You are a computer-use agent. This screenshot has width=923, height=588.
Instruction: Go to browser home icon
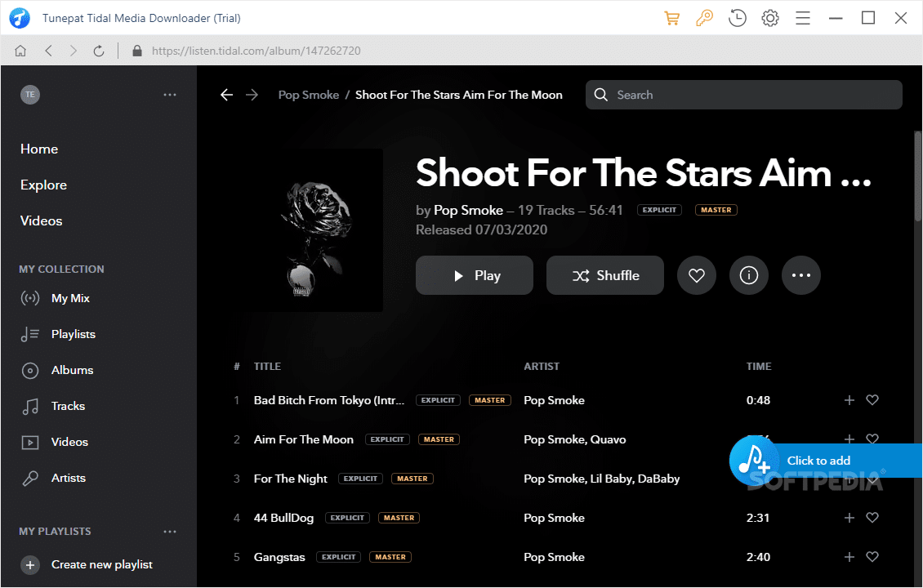tap(20, 51)
